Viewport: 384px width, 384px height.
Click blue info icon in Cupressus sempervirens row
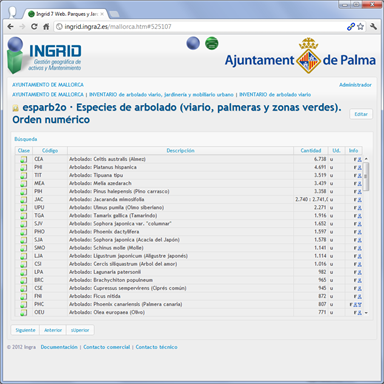[359, 288]
